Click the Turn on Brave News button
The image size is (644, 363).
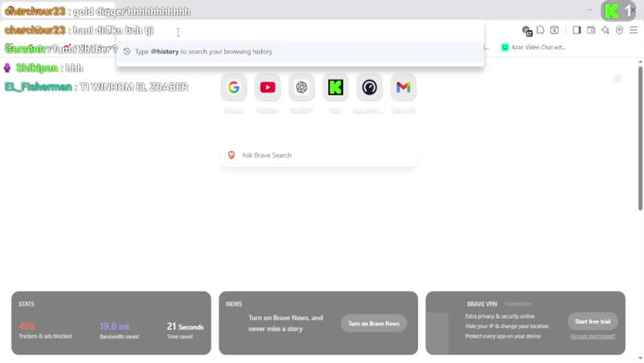pyautogui.click(x=374, y=324)
